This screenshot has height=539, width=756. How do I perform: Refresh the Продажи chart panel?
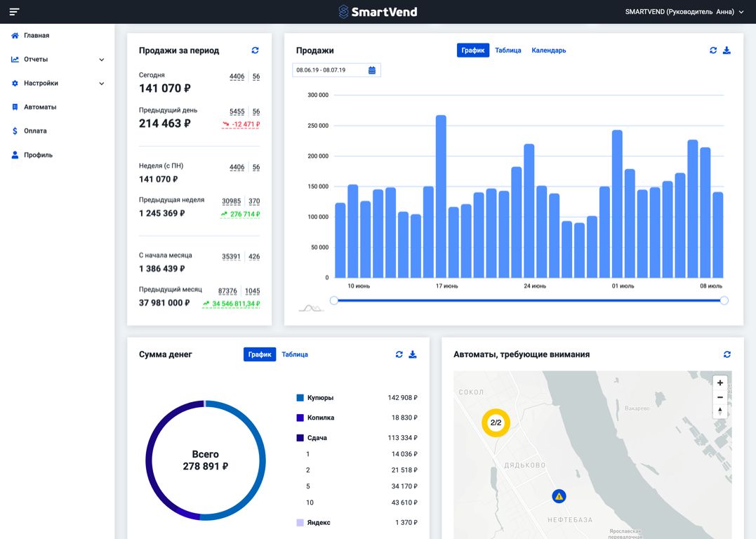713,51
